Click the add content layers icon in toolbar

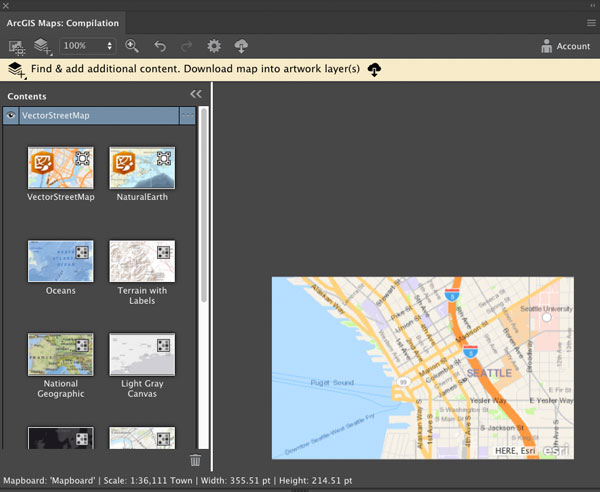42,46
